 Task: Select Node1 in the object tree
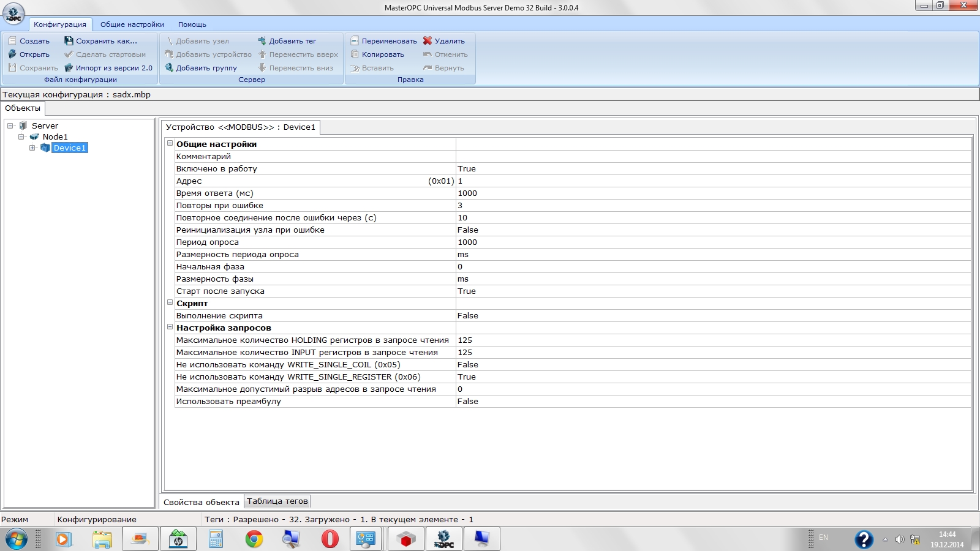tap(55, 137)
